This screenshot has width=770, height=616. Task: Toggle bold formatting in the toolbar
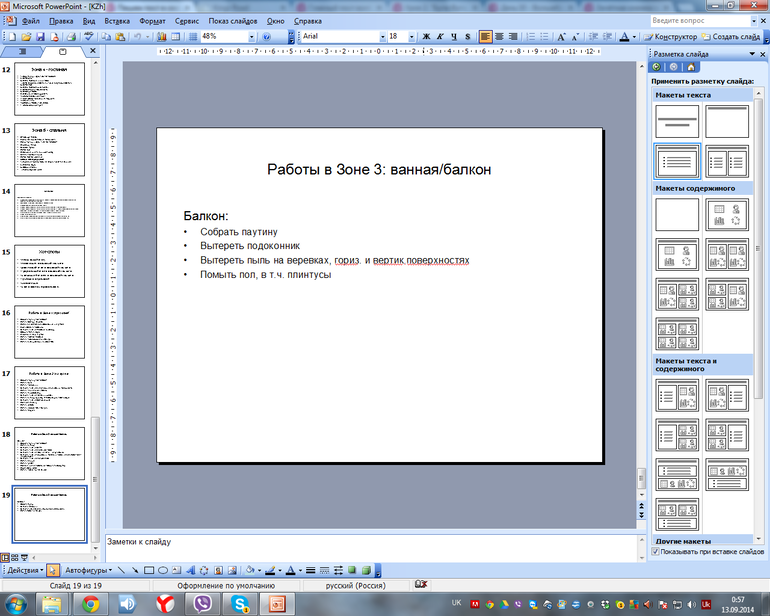[x=427, y=36]
